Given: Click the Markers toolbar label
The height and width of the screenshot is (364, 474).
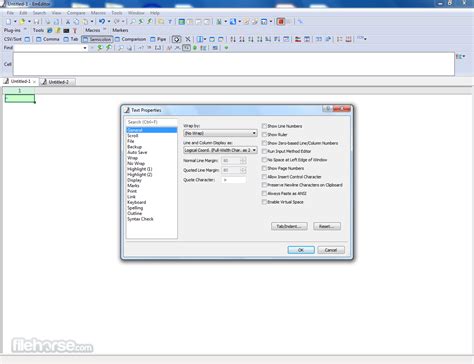Looking at the screenshot, I should [120, 30].
